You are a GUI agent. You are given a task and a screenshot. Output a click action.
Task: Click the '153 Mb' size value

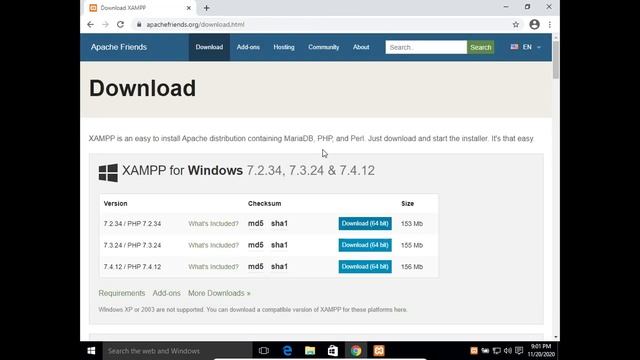point(412,224)
